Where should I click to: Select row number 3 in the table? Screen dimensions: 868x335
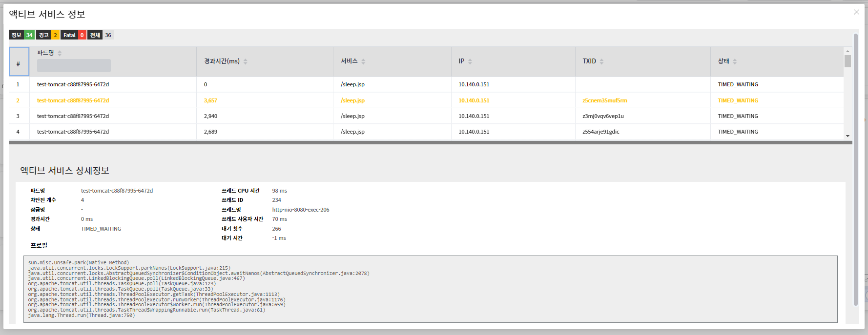pos(18,116)
